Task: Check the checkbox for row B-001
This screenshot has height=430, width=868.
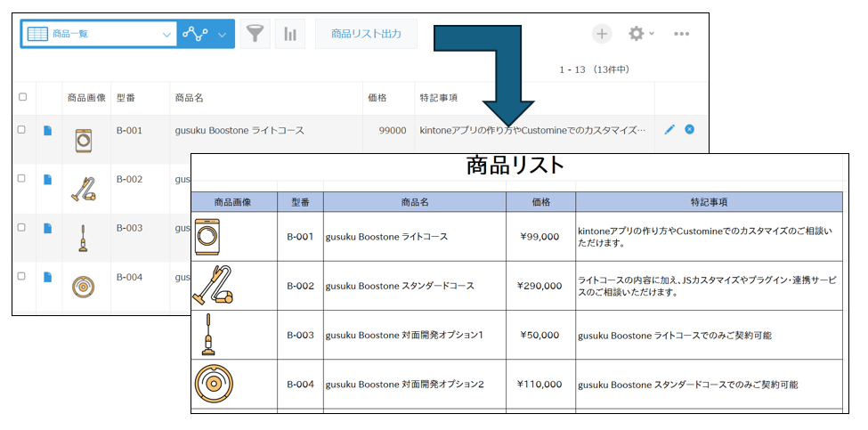Action: [x=21, y=129]
